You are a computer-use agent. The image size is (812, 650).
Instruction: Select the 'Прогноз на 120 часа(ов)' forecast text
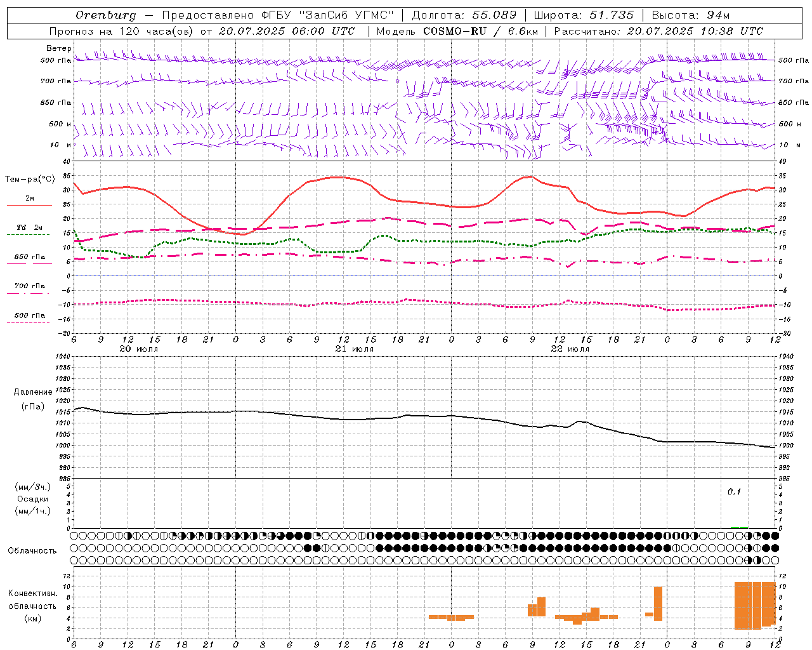coord(121,31)
